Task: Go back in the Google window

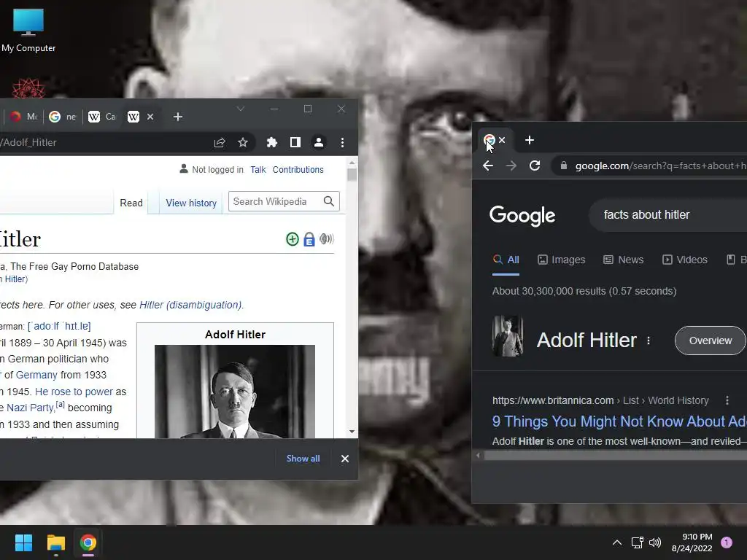Action: [488, 166]
